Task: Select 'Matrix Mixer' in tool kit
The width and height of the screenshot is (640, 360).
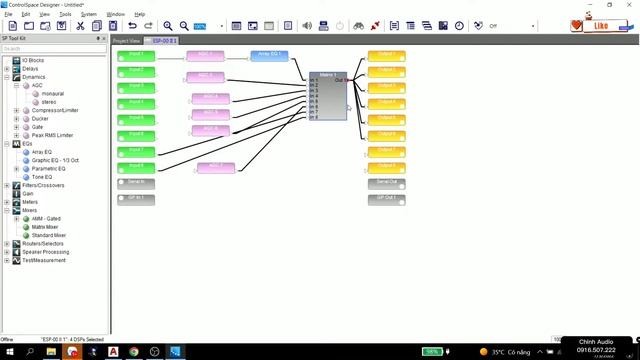Action: coord(45,227)
